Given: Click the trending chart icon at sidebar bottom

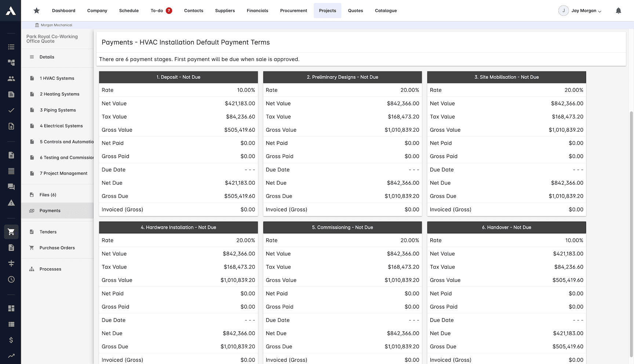Looking at the screenshot, I should [11, 356].
